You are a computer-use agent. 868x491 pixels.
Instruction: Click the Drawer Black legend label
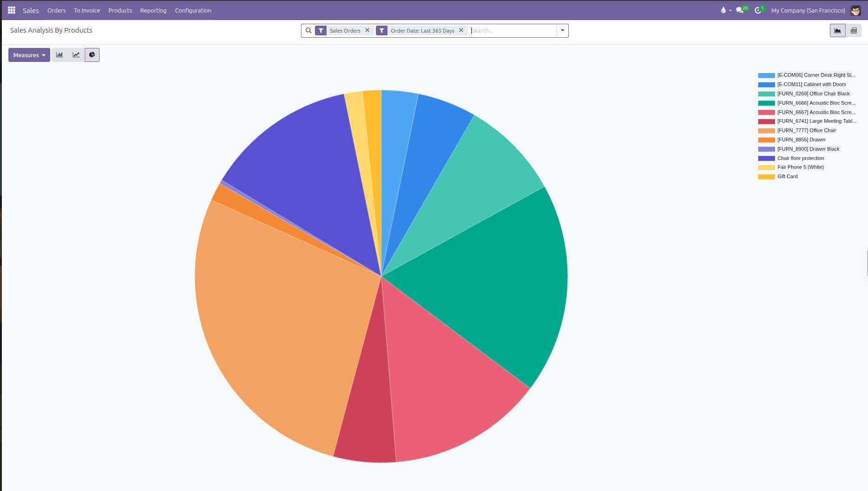point(808,149)
